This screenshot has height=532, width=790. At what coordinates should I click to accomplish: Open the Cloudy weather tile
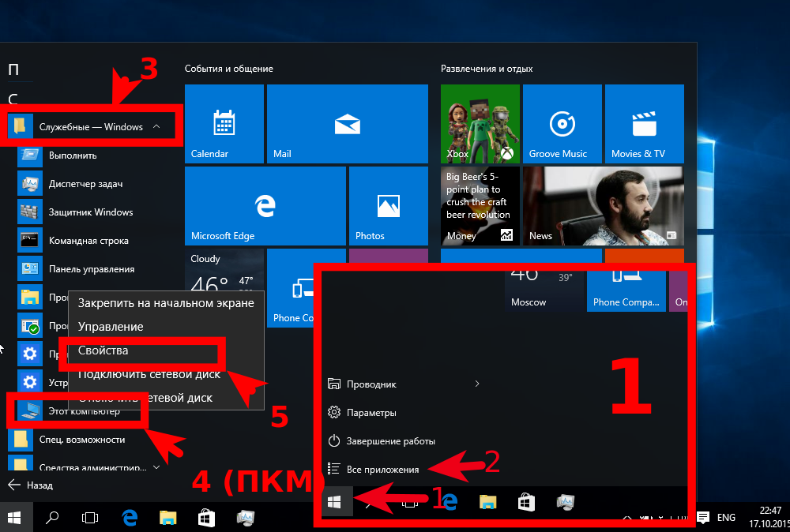tap(224, 270)
